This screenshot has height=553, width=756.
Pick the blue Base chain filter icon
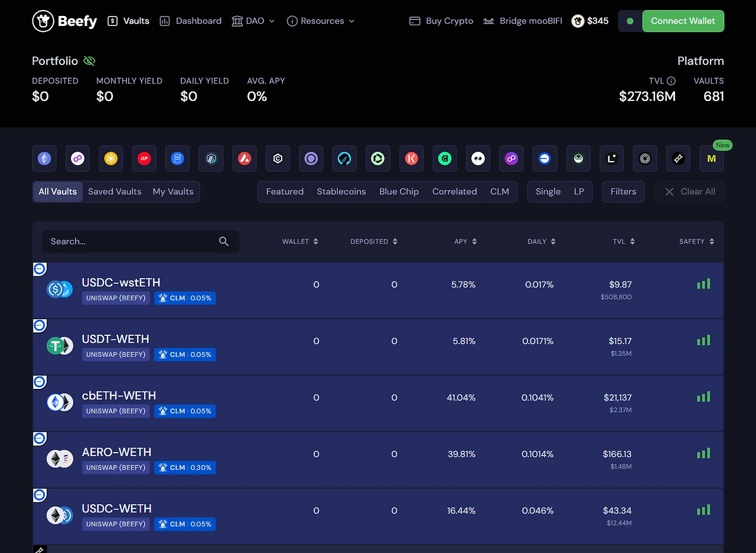tap(545, 158)
